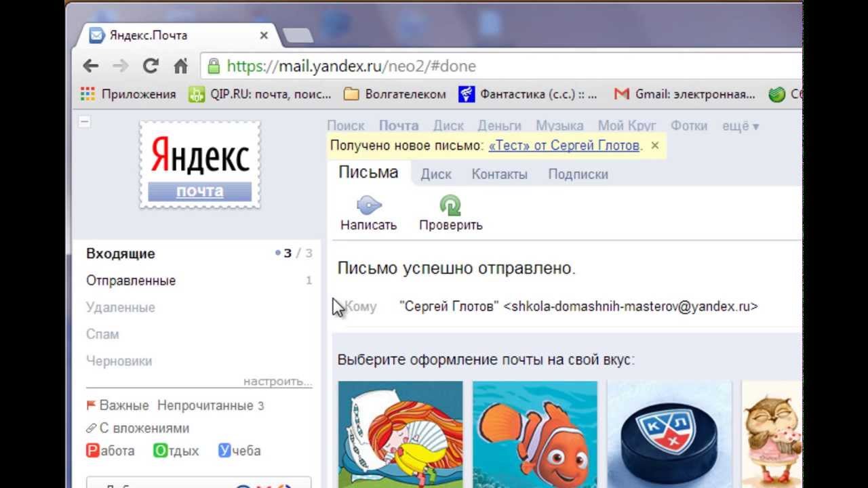
Task: Open the «Тест» от Сергей Глотов link
Action: [564, 145]
